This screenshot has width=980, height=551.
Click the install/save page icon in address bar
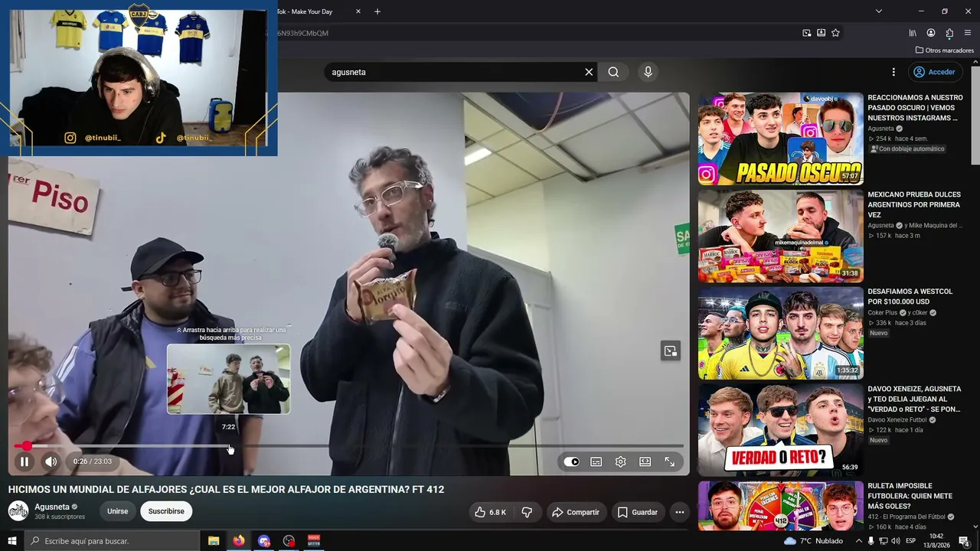point(821,33)
